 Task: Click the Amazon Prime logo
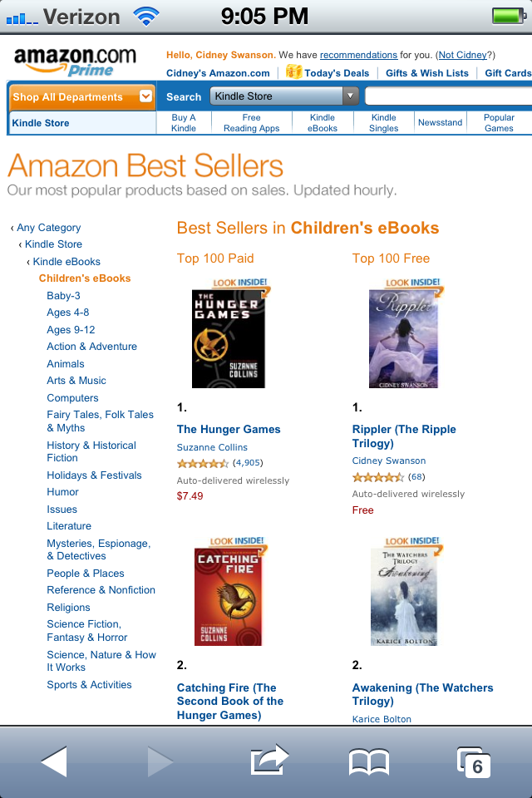tap(75, 61)
